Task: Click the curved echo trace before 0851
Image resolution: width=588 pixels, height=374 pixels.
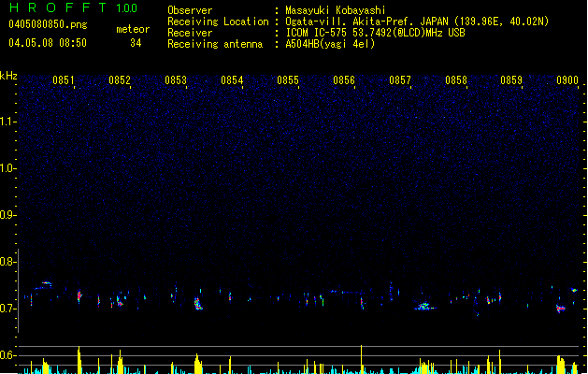Action: click(x=44, y=285)
